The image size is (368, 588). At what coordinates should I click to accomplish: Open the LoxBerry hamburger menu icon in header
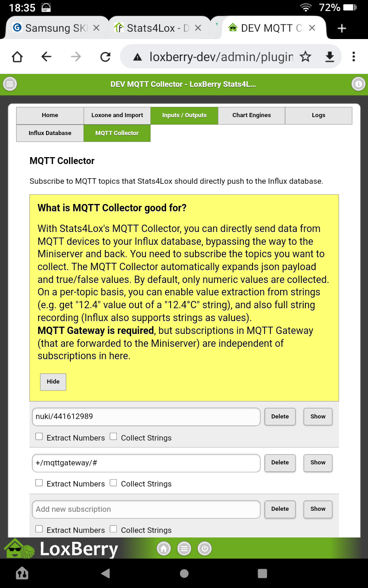tap(10, 84)
